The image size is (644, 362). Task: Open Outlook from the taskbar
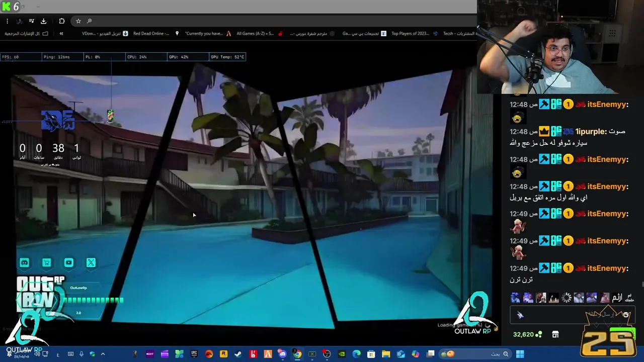tap(400, 354)
